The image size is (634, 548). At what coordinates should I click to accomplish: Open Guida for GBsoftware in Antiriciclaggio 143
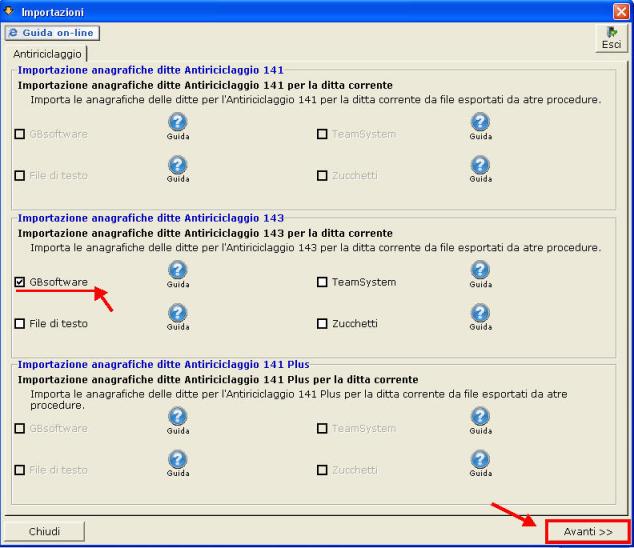(x=178, y=275)
